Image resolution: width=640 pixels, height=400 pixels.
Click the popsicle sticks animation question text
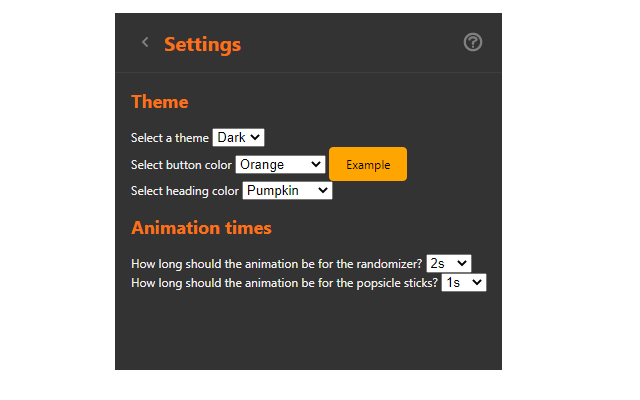pyautogui.click(x=285, y=284)
